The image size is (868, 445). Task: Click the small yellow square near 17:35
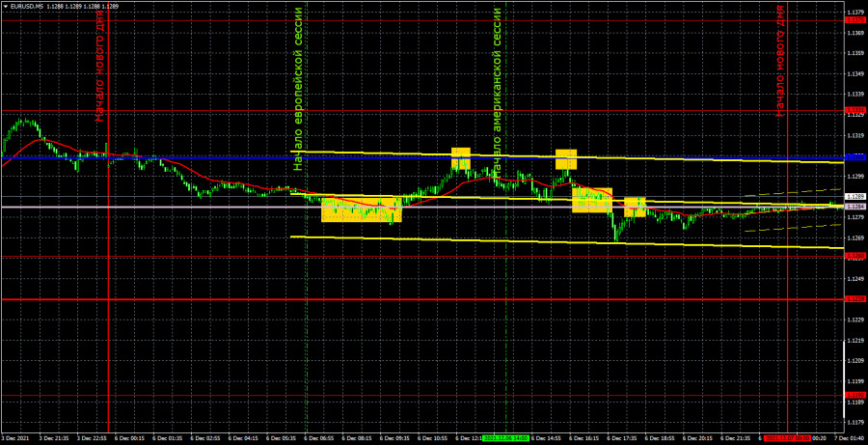click(x=635, y=207)
